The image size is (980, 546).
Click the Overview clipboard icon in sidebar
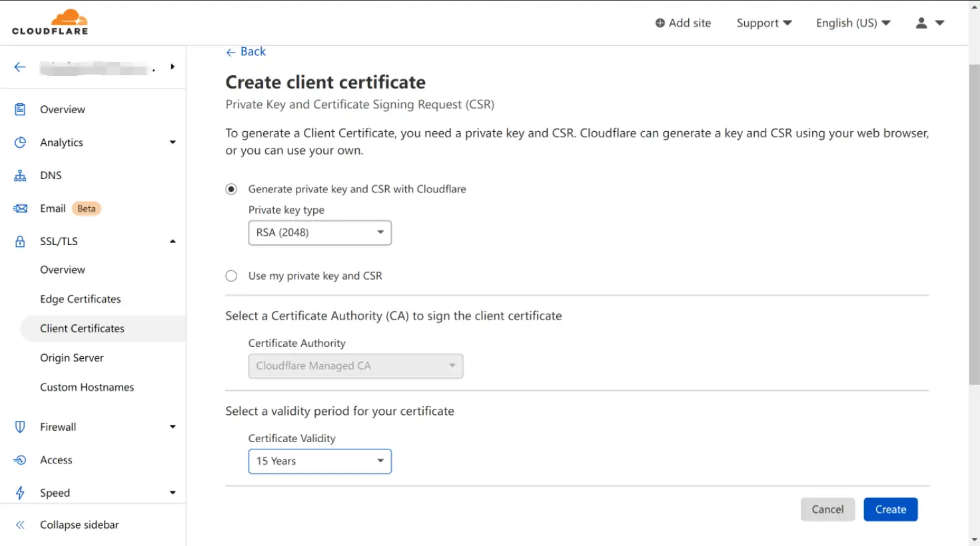click(20, 109)
